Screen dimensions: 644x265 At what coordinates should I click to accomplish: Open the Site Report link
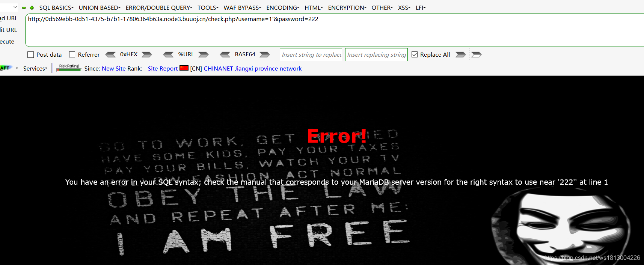163,68
